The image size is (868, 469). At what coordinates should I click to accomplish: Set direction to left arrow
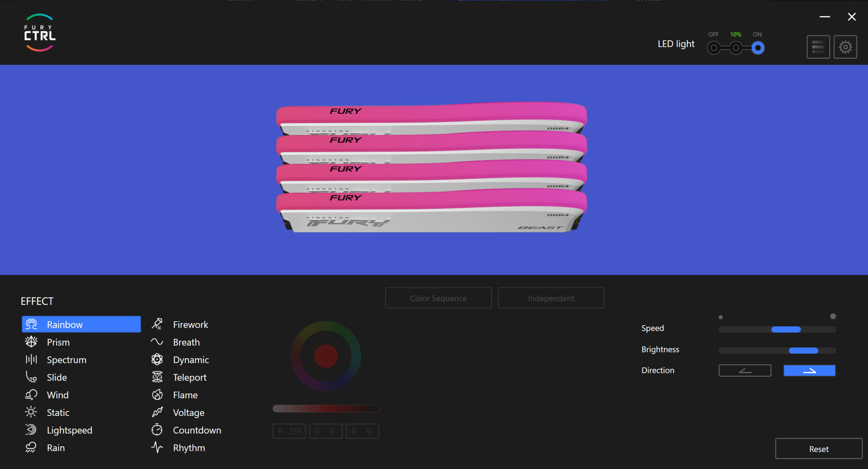745,370
